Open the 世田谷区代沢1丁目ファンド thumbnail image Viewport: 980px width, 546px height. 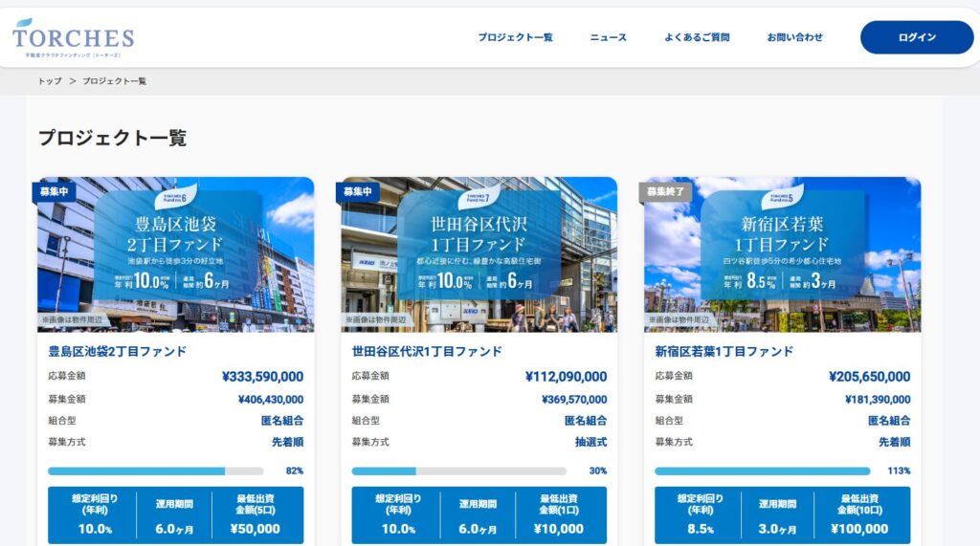point(479,255)
